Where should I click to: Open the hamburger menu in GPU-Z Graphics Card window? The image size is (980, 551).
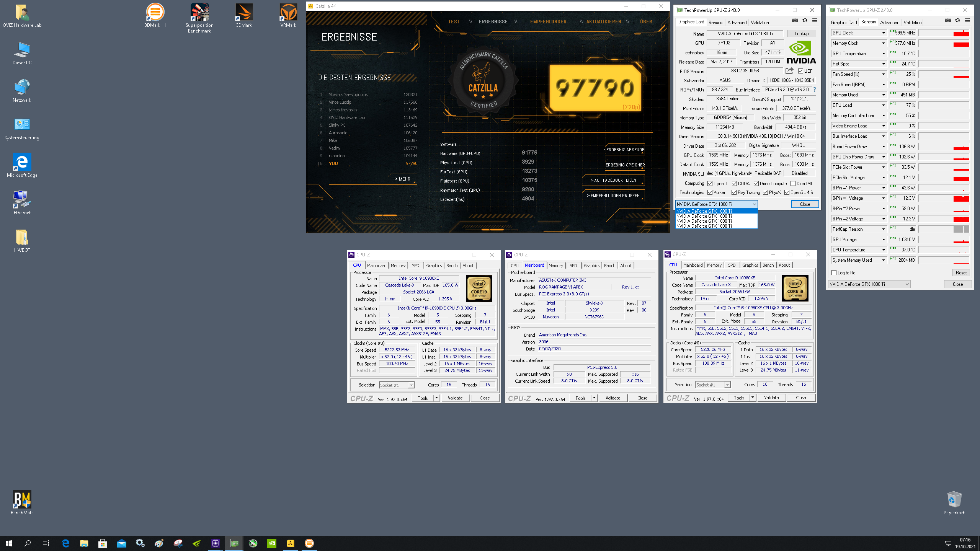click(815, 21)
